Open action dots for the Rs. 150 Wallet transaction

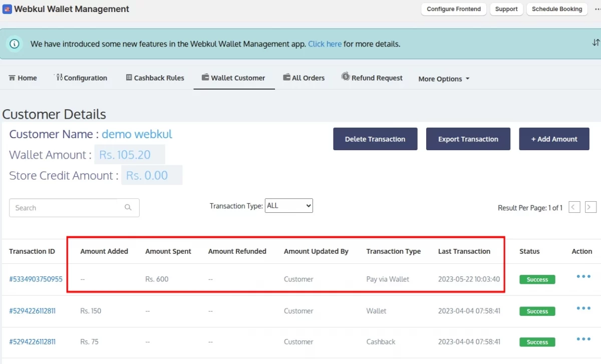pos(583,308)
